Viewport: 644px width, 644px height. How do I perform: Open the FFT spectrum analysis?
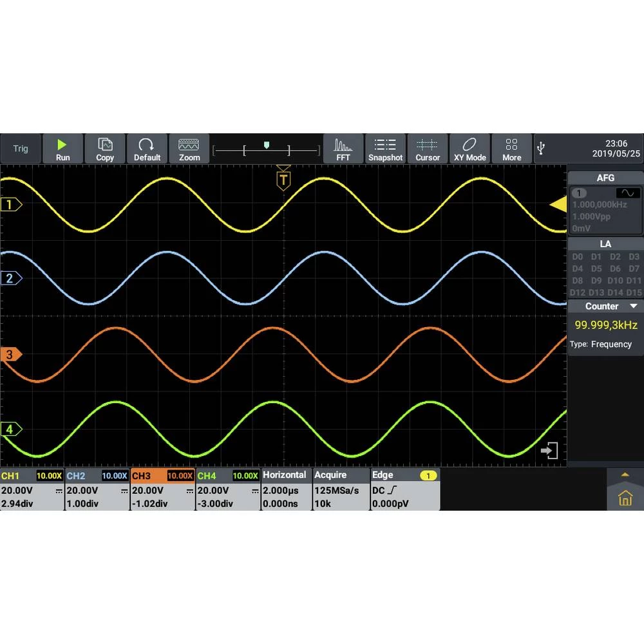[343, 149]
